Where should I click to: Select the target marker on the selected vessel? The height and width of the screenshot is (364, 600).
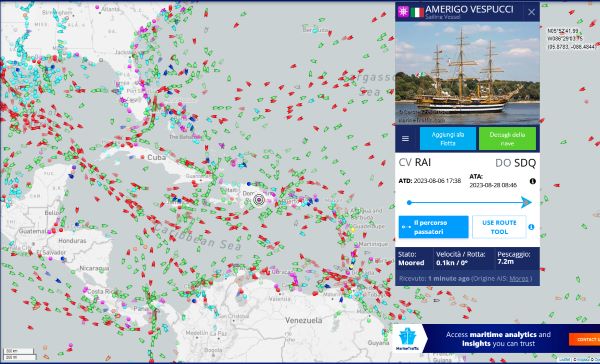pyautogui.click(x=259, y=199)
